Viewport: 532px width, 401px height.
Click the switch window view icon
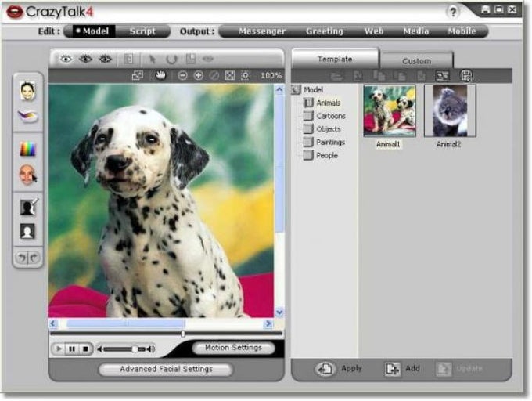pyautogui.click(x=138, y=75)
